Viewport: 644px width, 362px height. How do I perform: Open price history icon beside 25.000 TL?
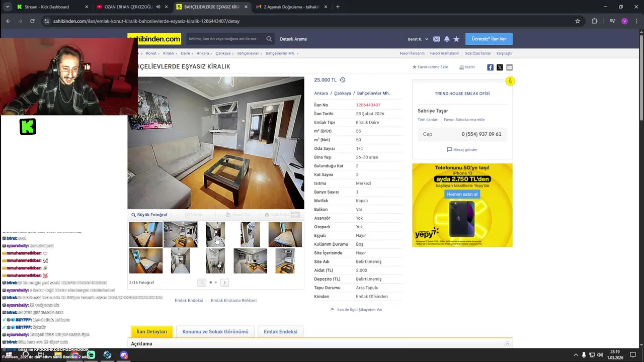(343, 80)
